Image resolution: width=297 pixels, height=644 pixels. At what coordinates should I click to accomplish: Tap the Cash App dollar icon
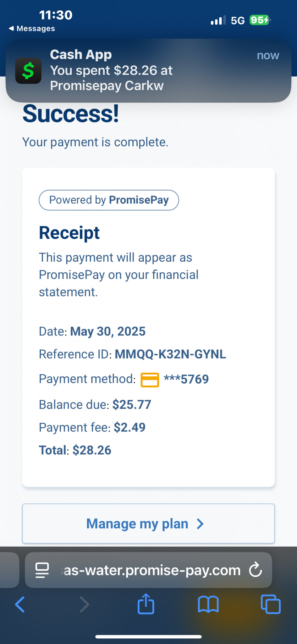click(x=28, y=71)
